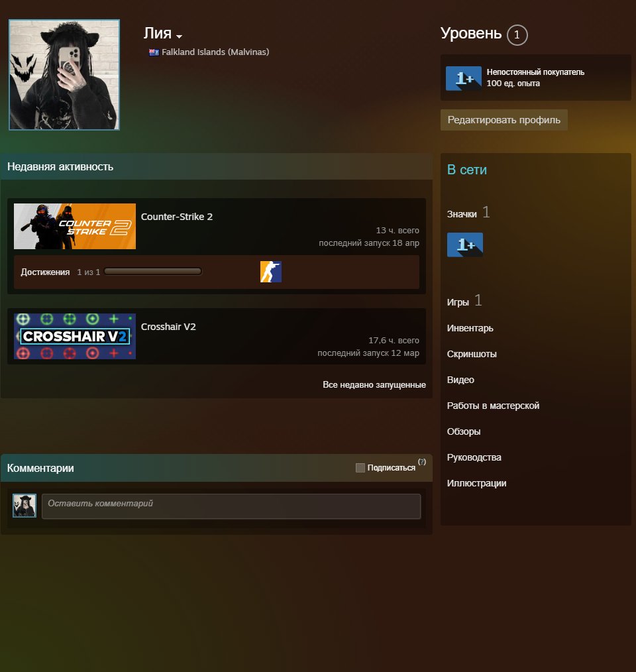Screen dimensions: 636x672
Task: Open the Скриншоты link
Action: point(472,354)
